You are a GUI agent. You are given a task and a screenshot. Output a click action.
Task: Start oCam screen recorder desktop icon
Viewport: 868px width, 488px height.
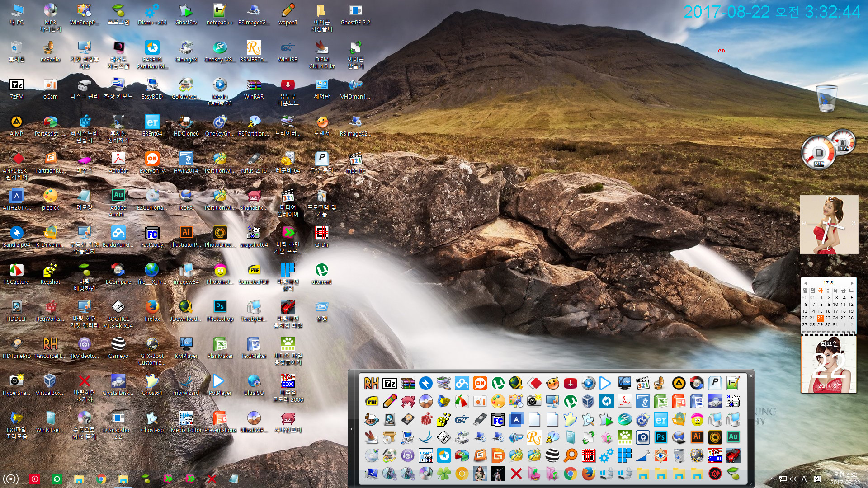tap(50, 89)
